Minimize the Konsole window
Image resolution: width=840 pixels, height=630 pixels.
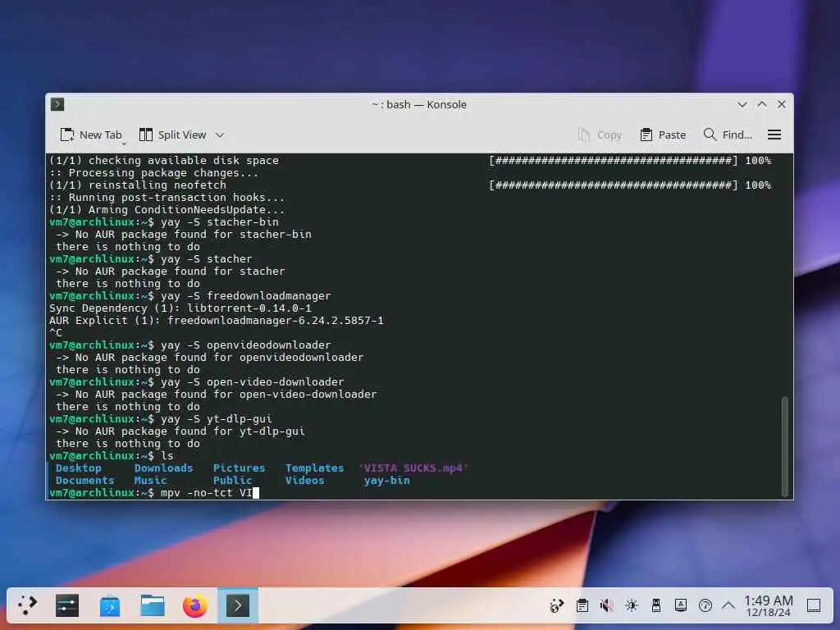click(x=742, y=104)
